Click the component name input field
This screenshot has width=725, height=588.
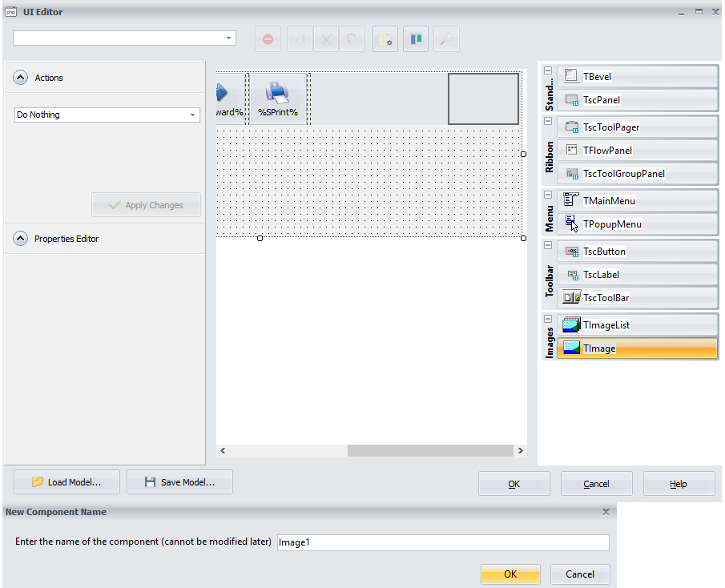[x=442, y=543]
